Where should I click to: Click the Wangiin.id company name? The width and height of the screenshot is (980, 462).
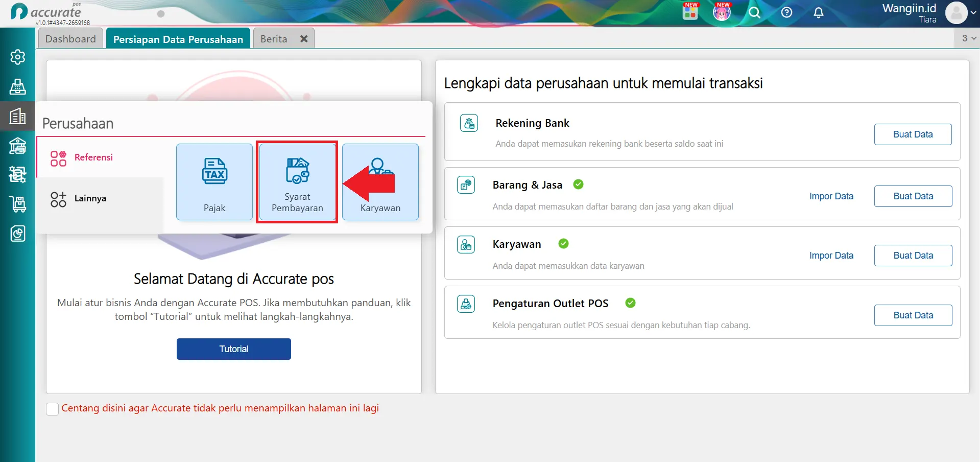coord(910,8)
